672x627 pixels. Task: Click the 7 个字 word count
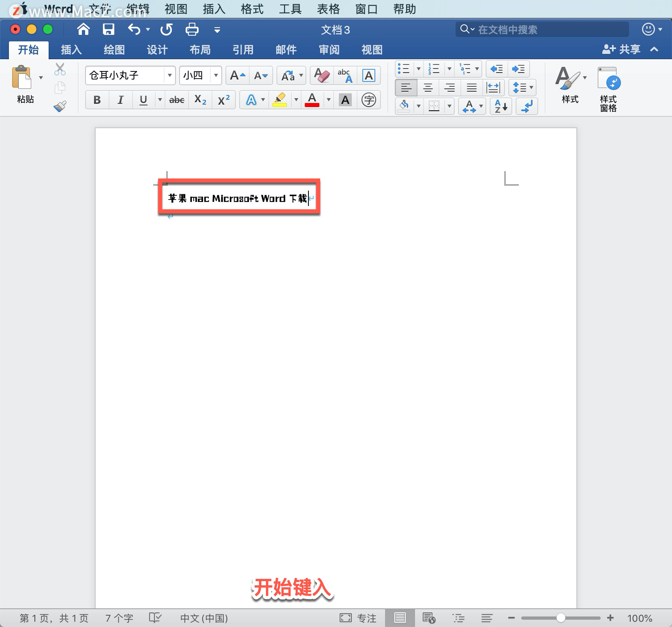coord(119,618)
